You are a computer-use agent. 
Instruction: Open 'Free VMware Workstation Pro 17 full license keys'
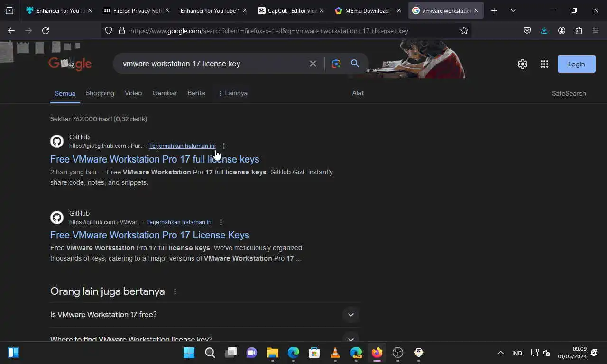point(155,159)
